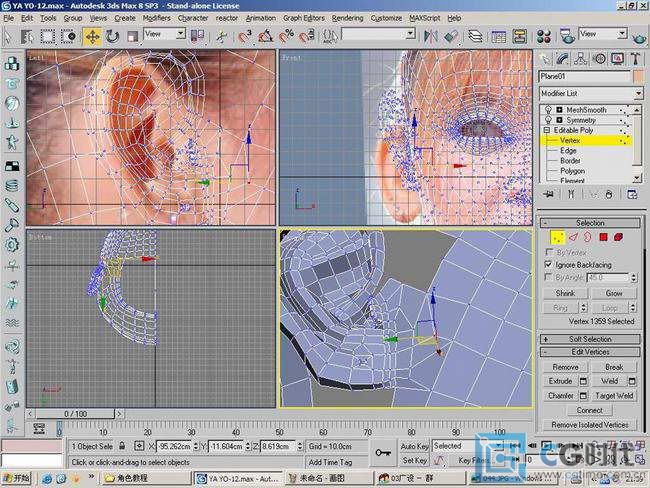Toggle Absolute Mode Transform Type-In button

(139, 446)
